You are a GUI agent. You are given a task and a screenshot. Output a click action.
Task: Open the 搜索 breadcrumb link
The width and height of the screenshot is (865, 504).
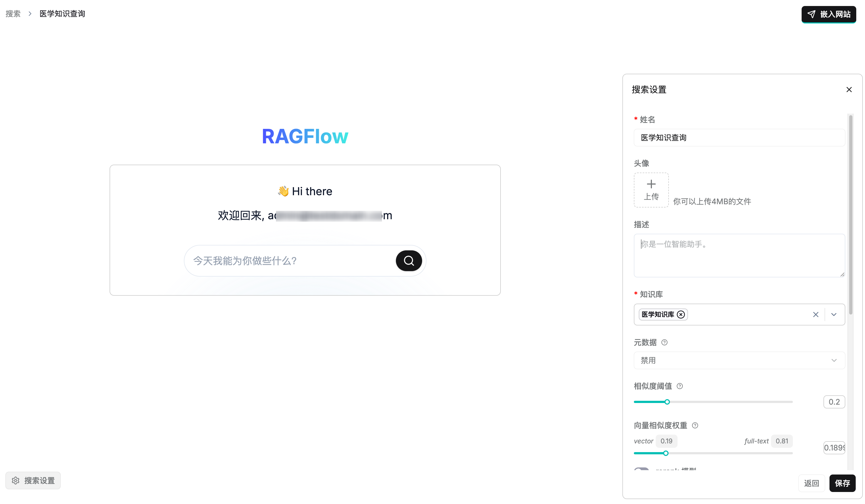(x=13, y=13)
